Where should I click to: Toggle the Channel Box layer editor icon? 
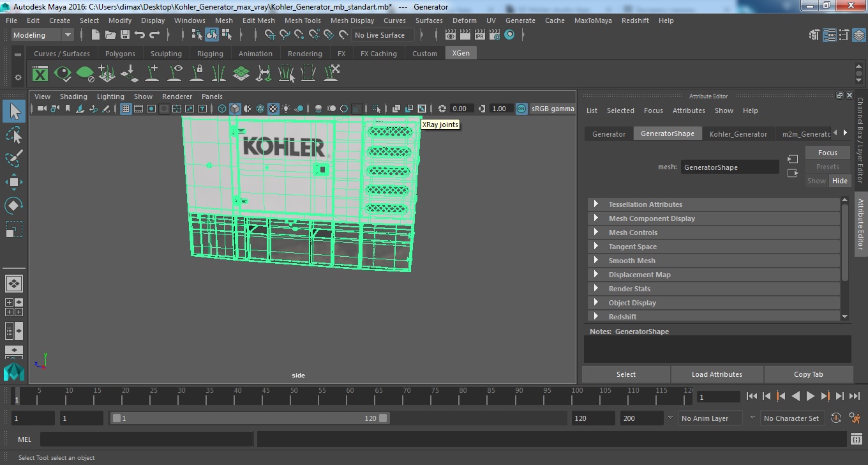tap(858, 35)
